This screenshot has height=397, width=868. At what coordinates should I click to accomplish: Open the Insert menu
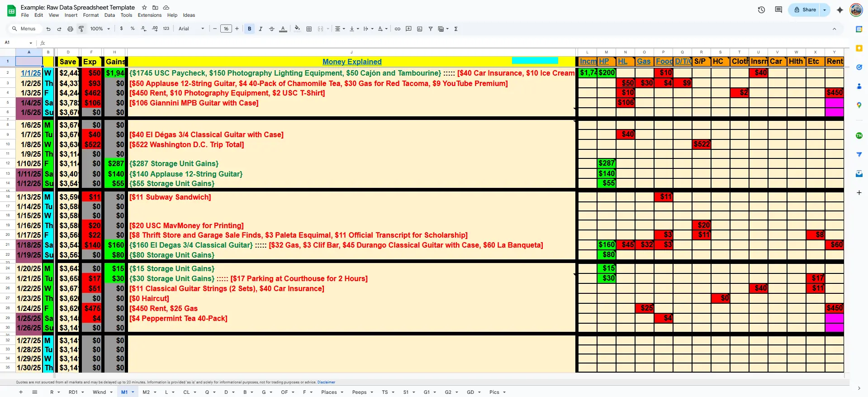coord(71,15)
